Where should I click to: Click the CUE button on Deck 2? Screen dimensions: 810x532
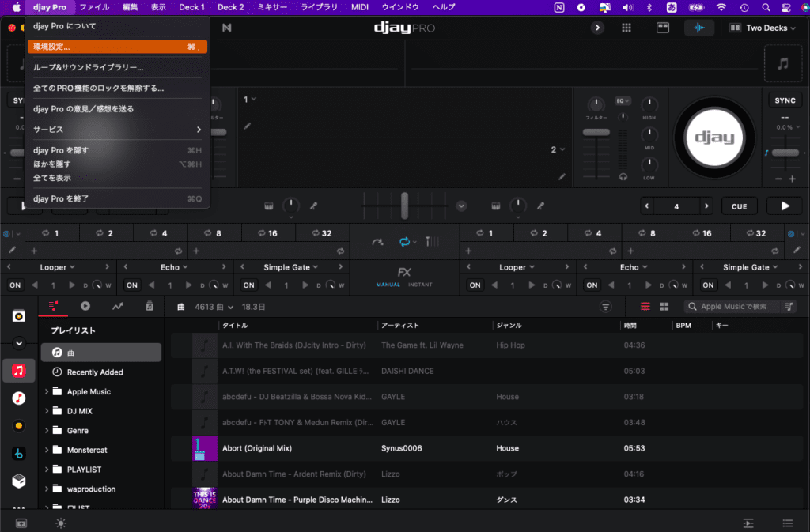(740, 206)
